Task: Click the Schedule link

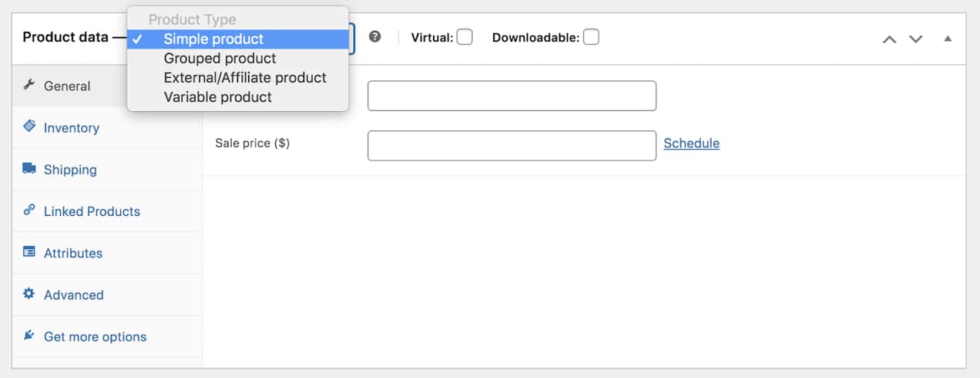Action: coord(691,143)
